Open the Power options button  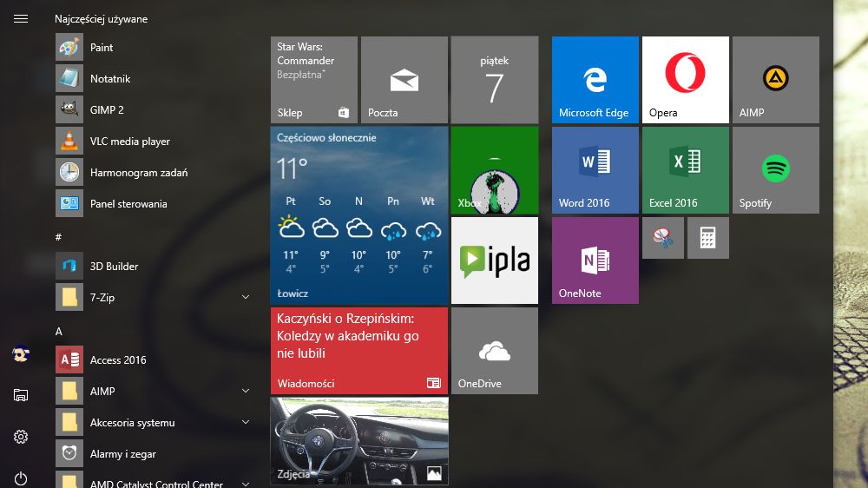click(x=21, y=478)
